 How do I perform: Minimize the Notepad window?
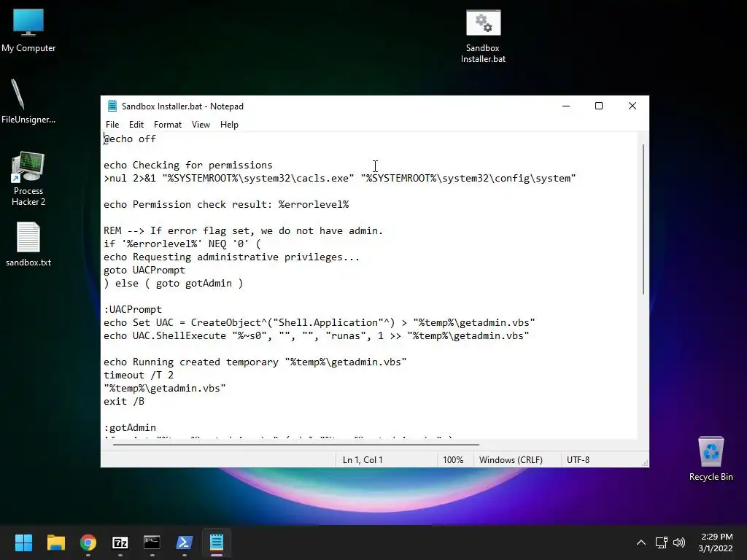[566, 106]
